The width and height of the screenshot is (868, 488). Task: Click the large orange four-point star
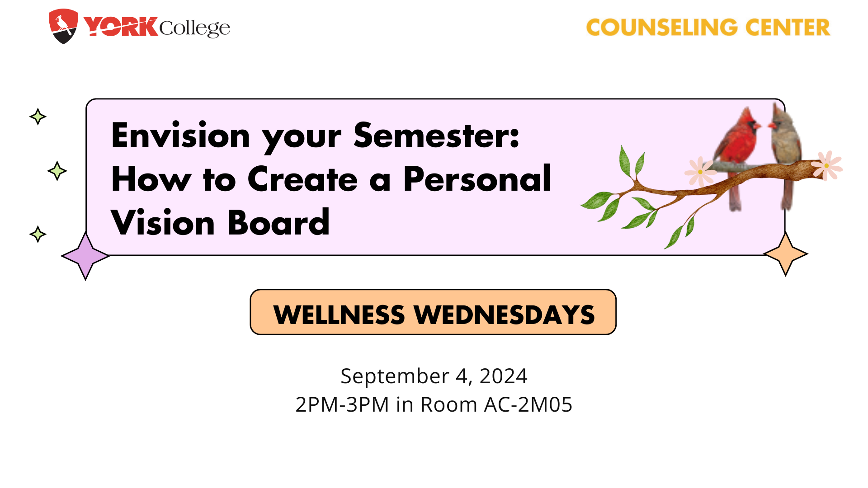(x=786, y=254)
